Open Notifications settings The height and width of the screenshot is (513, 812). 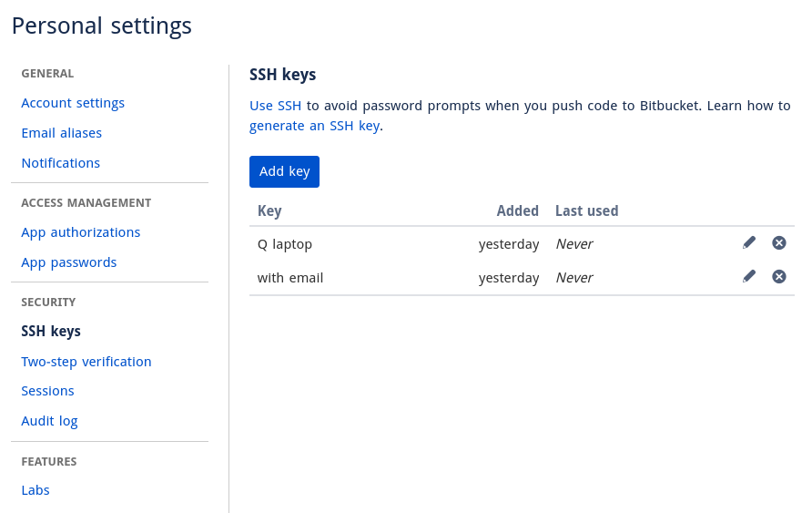(x=61, y=163)
